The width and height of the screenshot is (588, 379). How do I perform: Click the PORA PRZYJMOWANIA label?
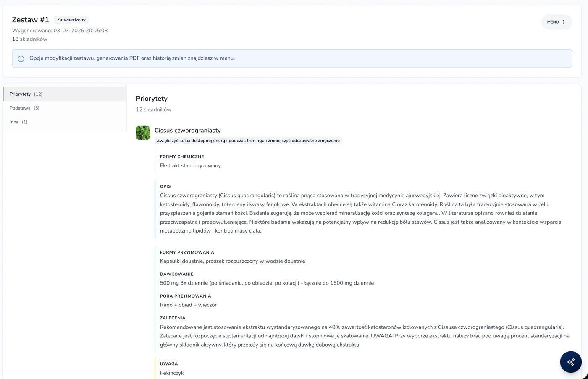pos(186,296)
